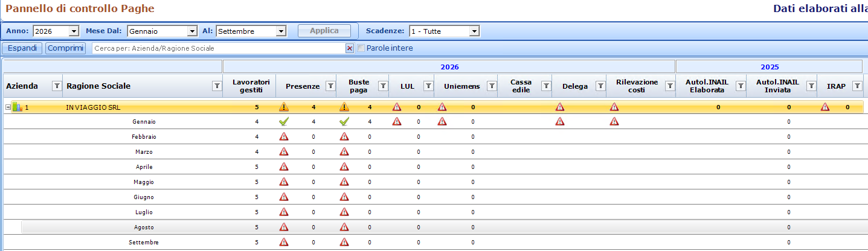Click the Rilevazione costi alert for Gennaio
The width and height of the screenshot is (868, 251).
(x=614, y=121)
